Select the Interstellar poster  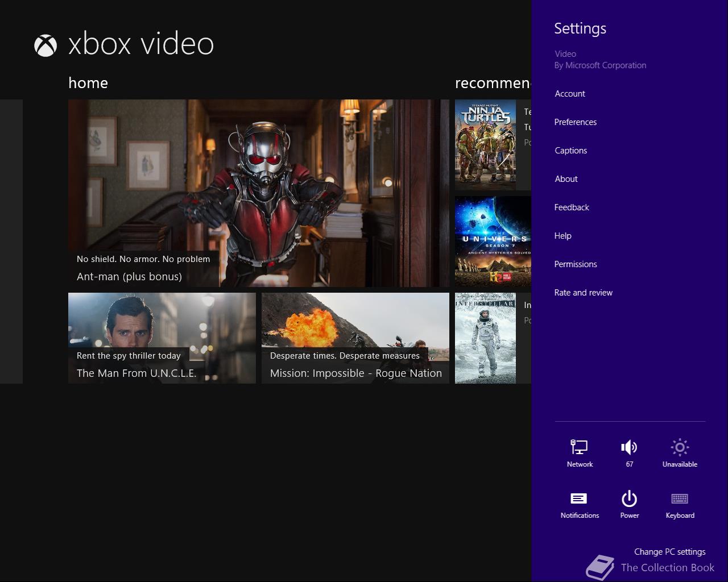[x=485, y=338]
